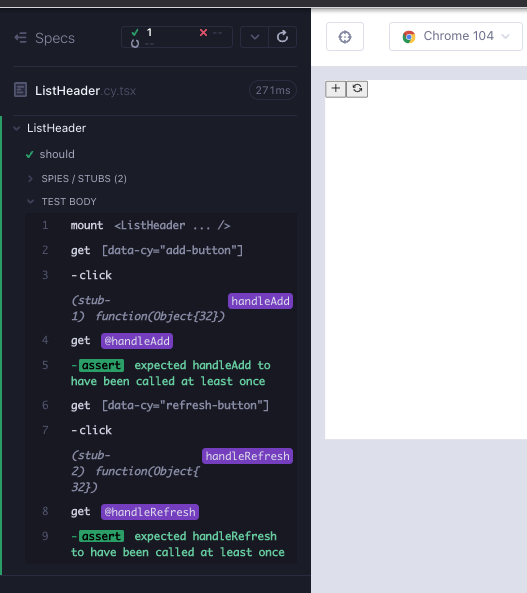Open the Chrome 104 browser dropdown

[x=455, y=36]
